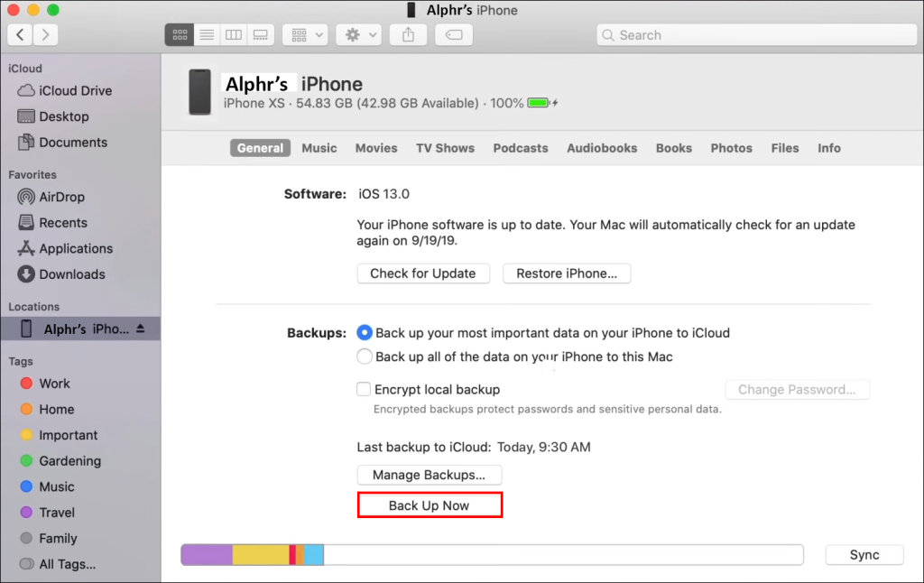Click Back Up Now

pos(430,504)
